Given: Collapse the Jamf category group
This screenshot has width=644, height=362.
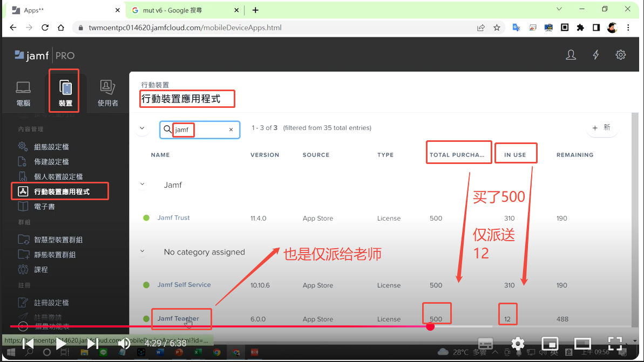Looking at the screenshot, I should tap(143, 185).
